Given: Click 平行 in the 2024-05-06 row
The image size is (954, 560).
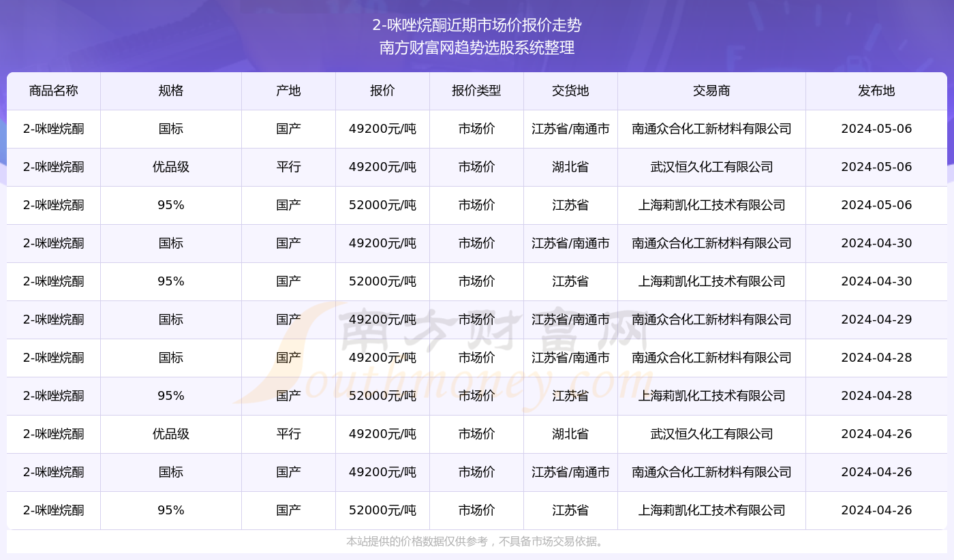Looking at the screenshot, I should pos(289,167).
